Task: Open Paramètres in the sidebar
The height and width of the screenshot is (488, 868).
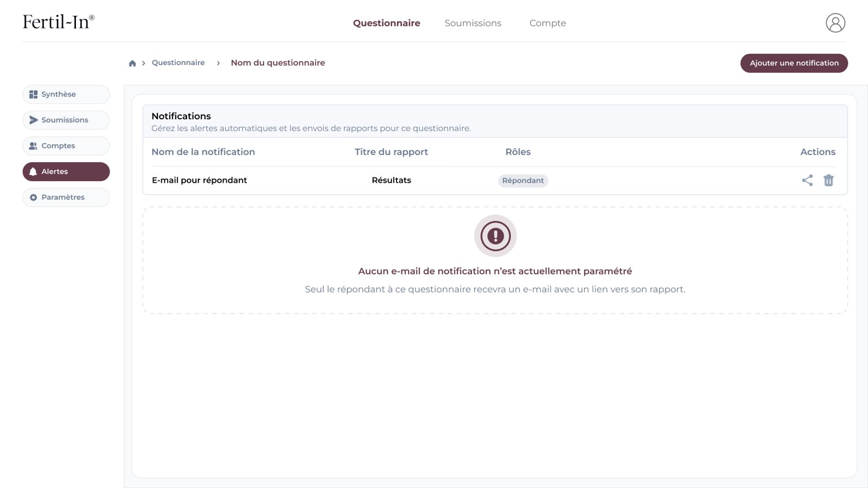Action: pyautogui.click(x=66, y=197)
